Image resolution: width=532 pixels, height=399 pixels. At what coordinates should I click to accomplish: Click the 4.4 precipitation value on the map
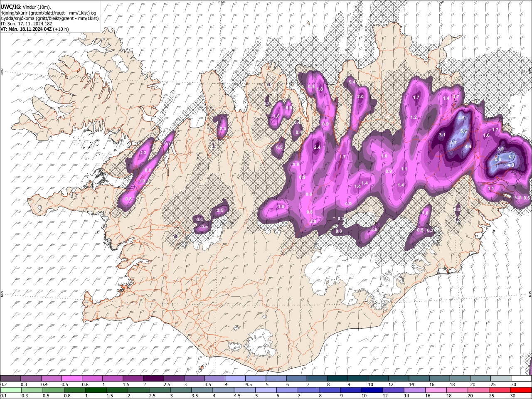pos(468,146)
